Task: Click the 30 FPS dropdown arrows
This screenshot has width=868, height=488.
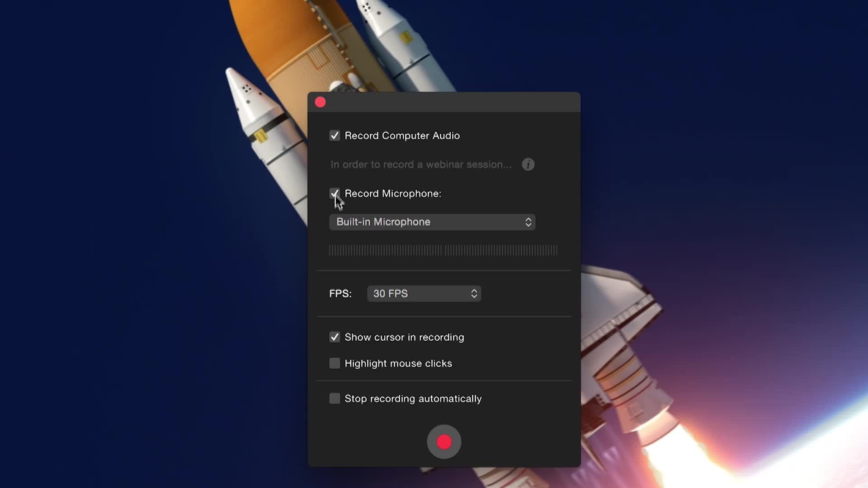Action: tap(474, 294)
